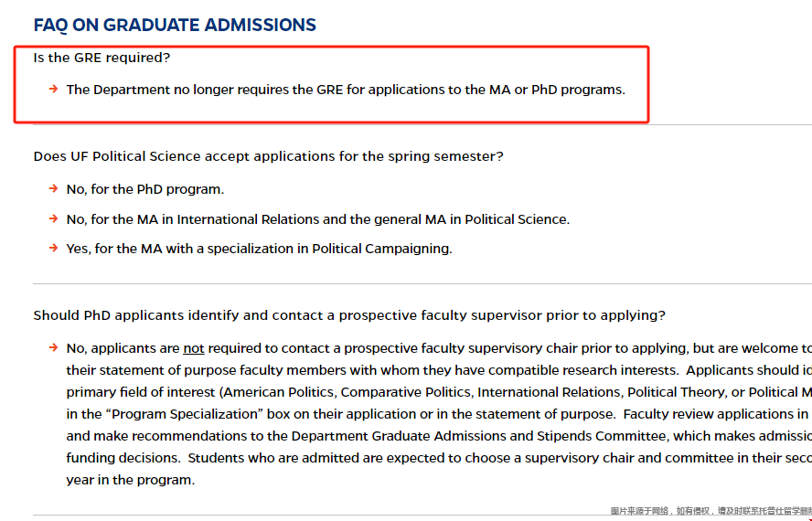Click the line ending "year in the program."

pyautogui.click(x=131, y=480)
